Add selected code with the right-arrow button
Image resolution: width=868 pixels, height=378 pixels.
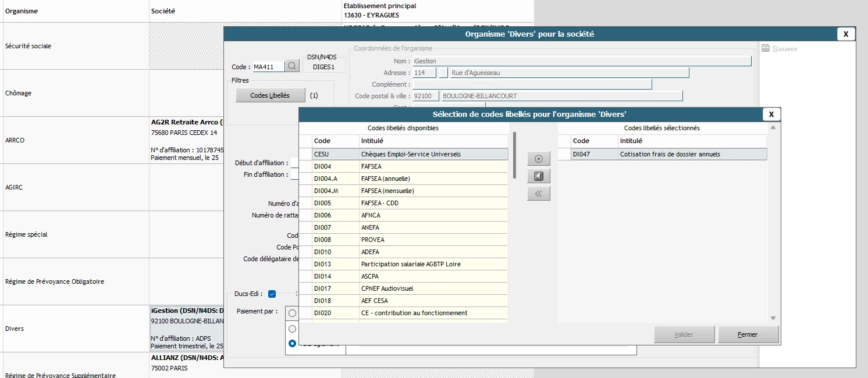tap(539, 159)
